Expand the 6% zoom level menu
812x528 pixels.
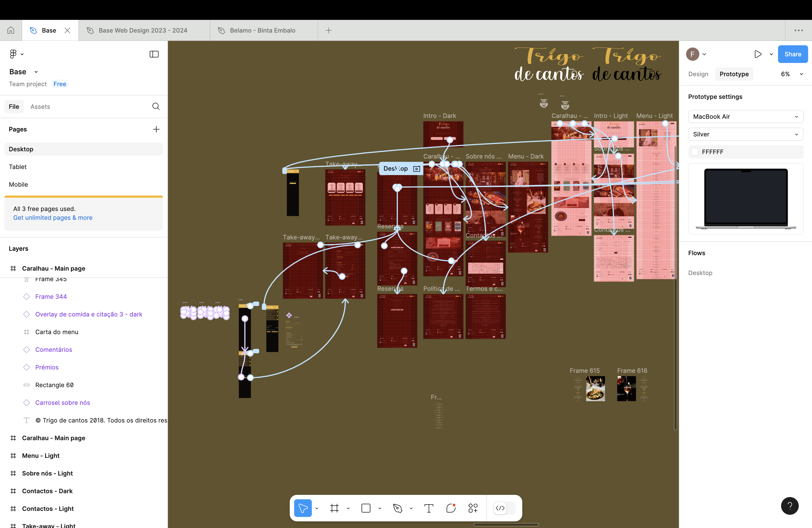coord(792,74)
